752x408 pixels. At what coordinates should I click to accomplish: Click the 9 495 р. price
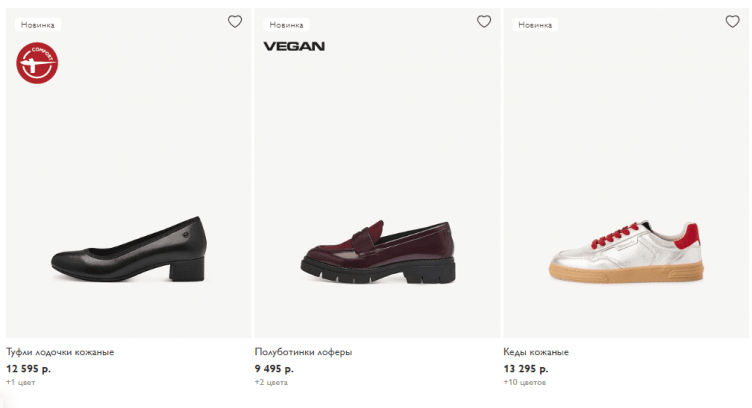point(274,368)
